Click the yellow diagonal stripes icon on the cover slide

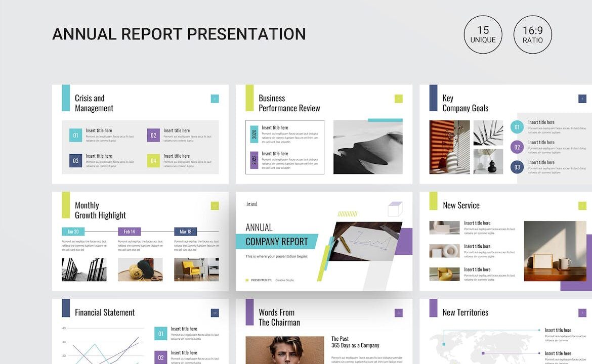click(347, 214)
